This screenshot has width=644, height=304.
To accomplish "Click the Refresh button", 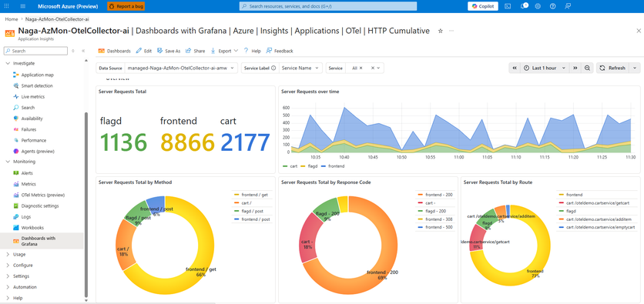I will pos(612,68).
